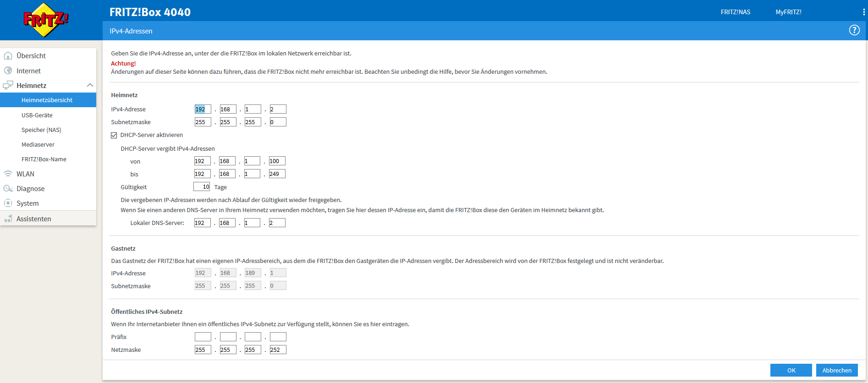Select Heimnetzübersicht submenu entry
The image size is (868, 383).
point(48,100)
